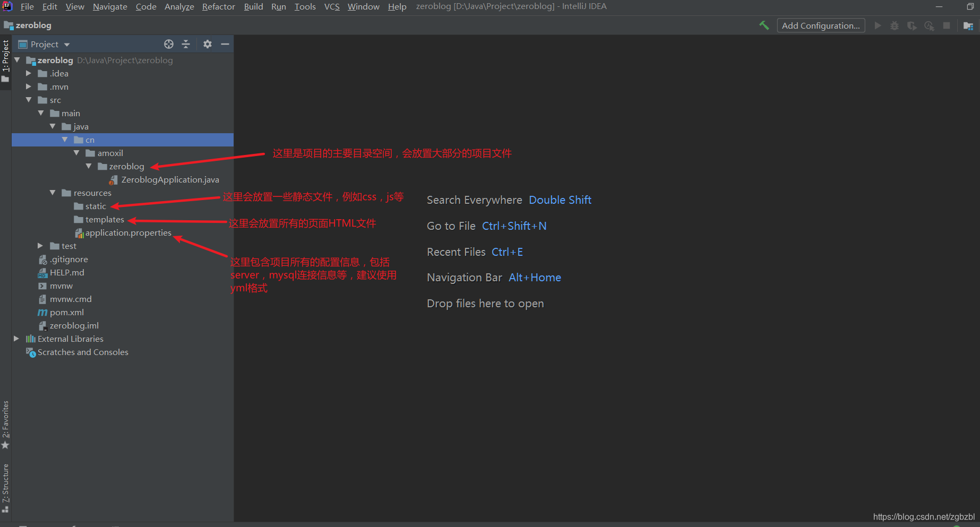Open the Tools menu
Screen dimensions: 980x527
pyautogui.click(x=305, y=6)
